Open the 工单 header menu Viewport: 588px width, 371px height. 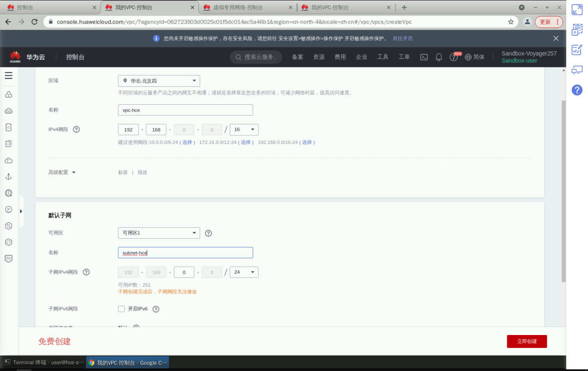coord(404,57)
